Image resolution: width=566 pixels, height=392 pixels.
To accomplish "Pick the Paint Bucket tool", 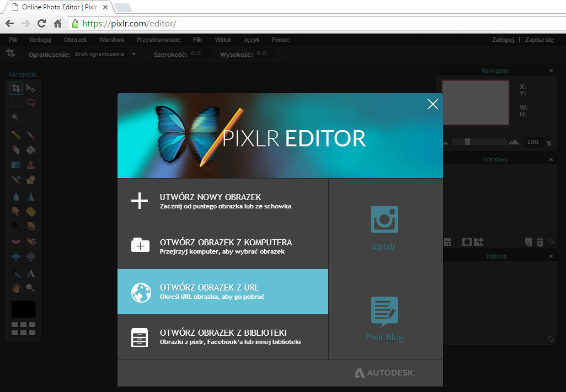I will coord(31,149).
